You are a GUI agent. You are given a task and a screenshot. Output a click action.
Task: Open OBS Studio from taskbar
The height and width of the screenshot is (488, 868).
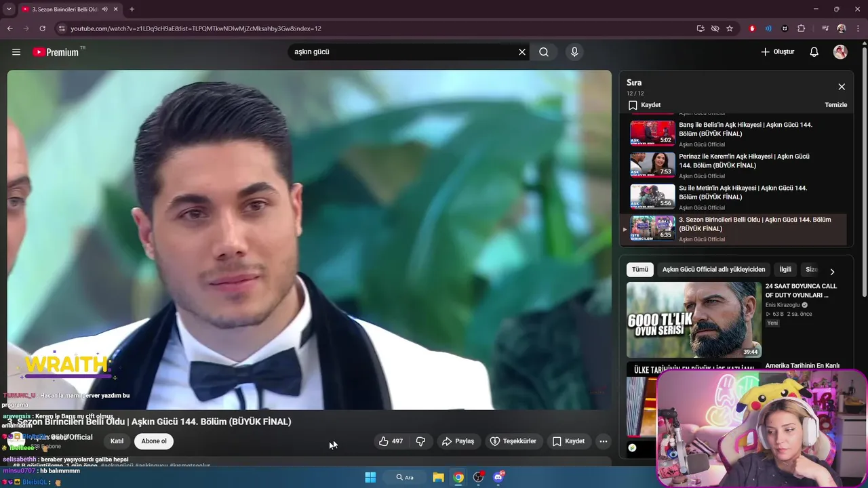tap(479, 477)
